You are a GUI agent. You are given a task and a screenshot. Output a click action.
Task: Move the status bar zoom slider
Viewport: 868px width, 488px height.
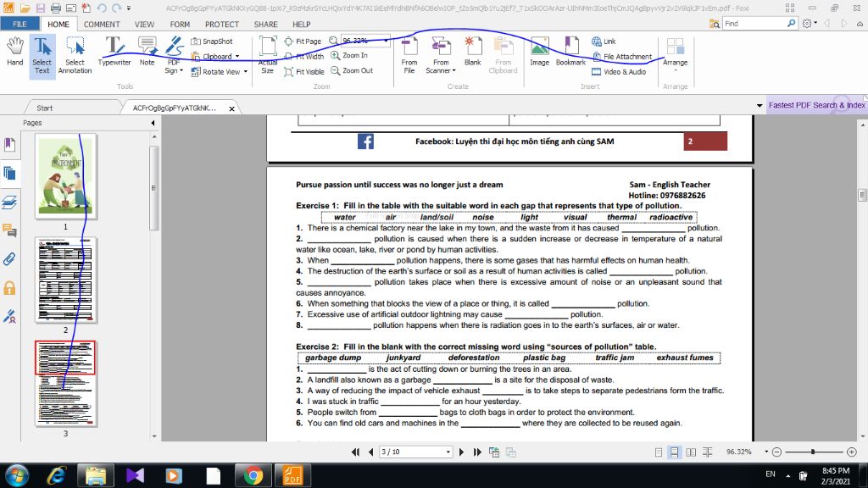813,452
